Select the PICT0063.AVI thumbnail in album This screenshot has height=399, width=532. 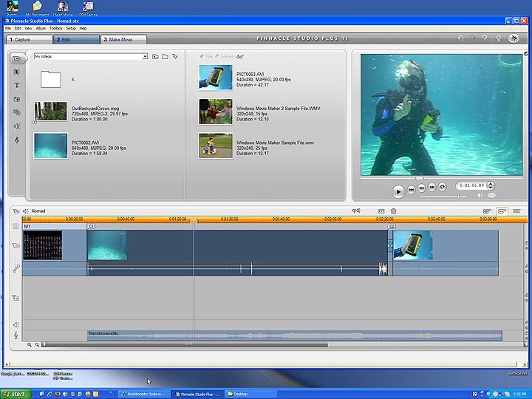(216, 78)
